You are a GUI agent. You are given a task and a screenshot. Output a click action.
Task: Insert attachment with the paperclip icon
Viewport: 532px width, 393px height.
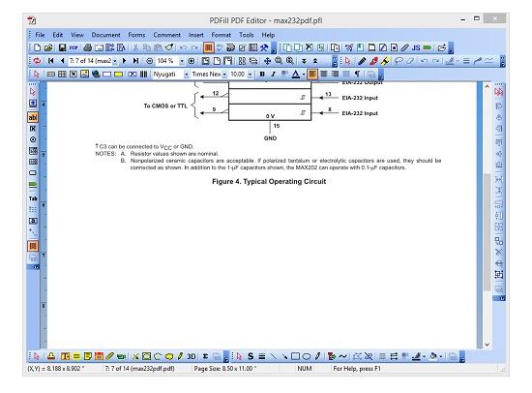click(x=404, y=47)
